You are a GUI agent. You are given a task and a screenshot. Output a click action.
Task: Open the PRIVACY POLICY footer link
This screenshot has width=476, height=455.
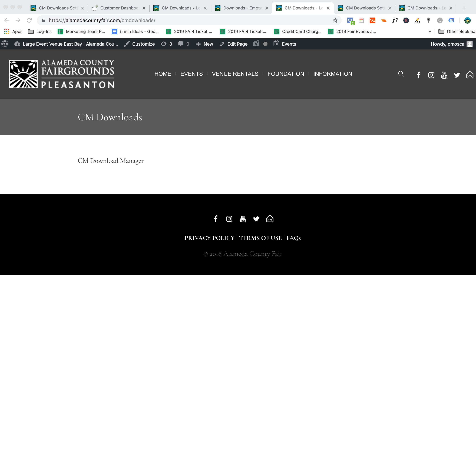click(209, 238)
